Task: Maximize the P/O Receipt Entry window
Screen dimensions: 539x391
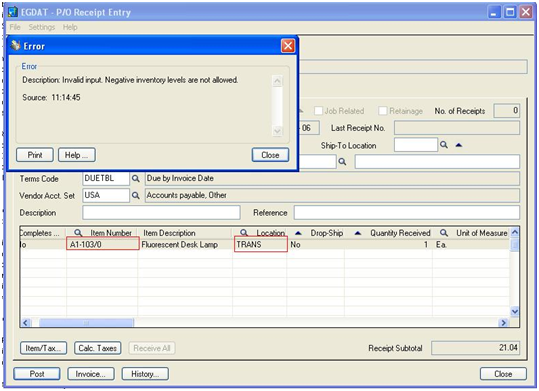Action: [x=510, y=12]
